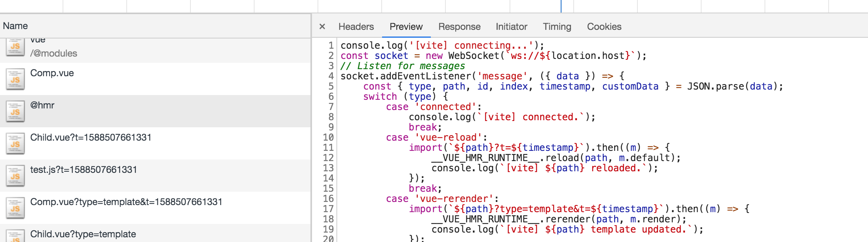
Task: Click the case 'connected' code line
Action: (x=434, y=107)
